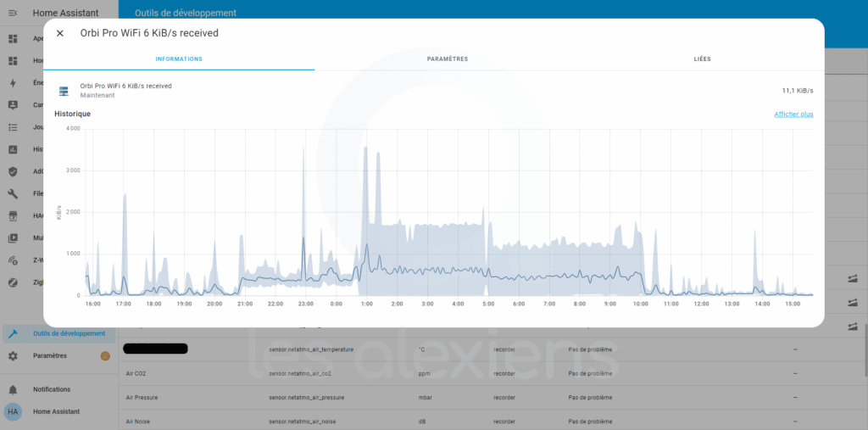
Task: Click the 'Home Assistant' sidebar title
Action: tap(65, 13)
